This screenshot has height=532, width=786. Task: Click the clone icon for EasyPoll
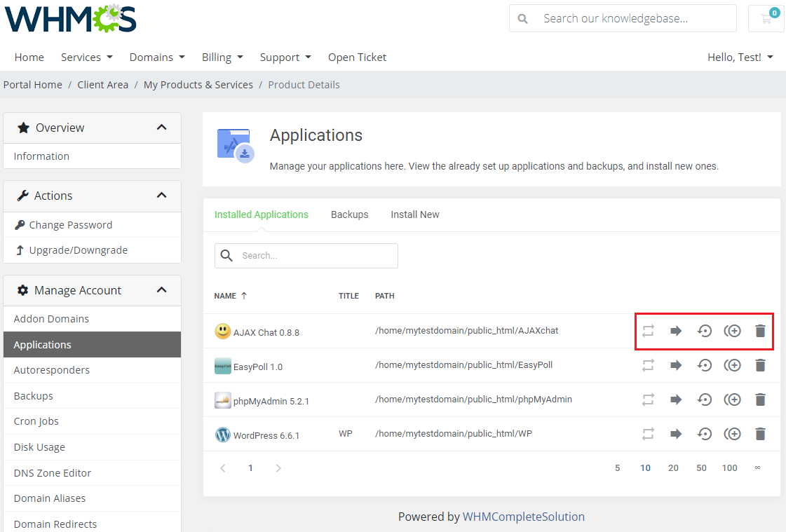click(733, 365)
